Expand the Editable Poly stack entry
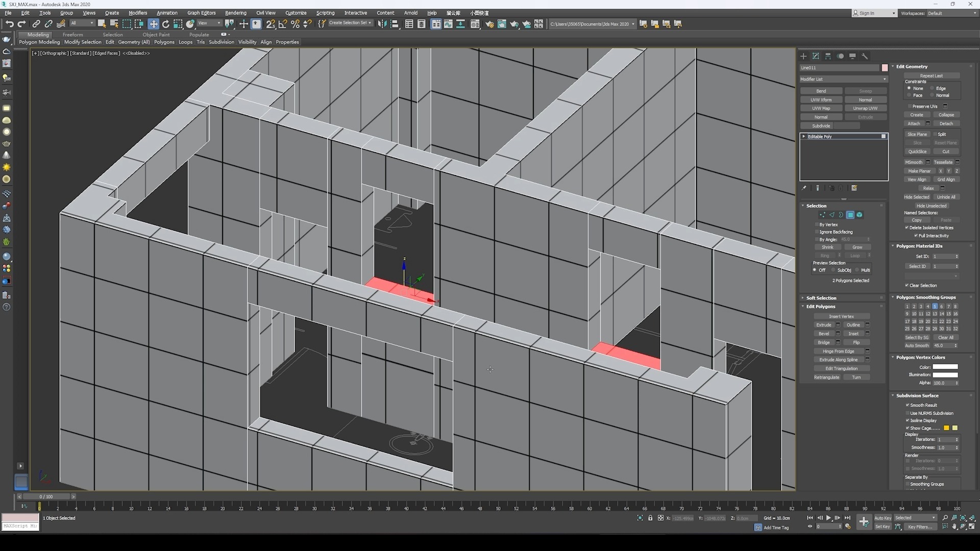This screenshot has height=551, width=980. [804, 136]
